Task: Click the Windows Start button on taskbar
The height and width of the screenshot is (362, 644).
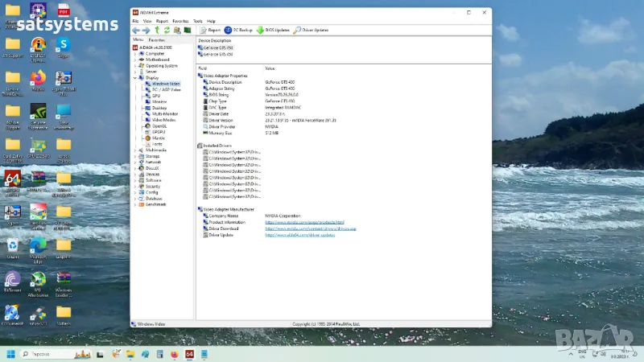Action: coord(11,353)
